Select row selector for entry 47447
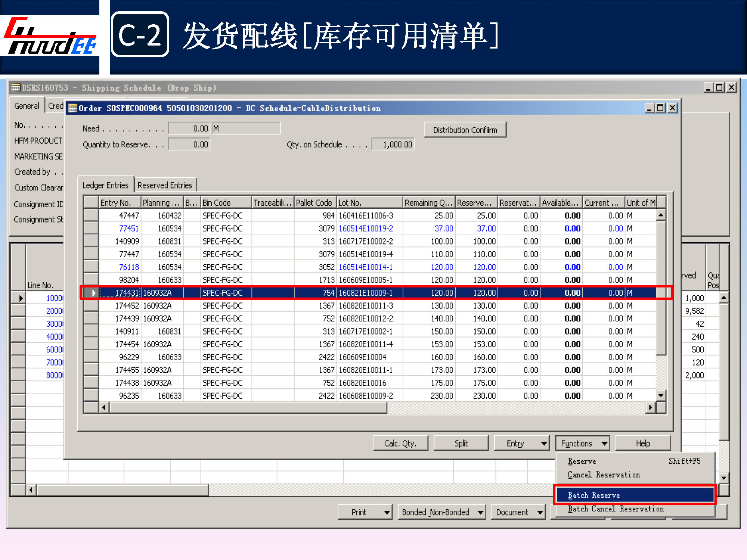This screenshot has width=747, height=560. pyautogui.click(x=91, y=215)
